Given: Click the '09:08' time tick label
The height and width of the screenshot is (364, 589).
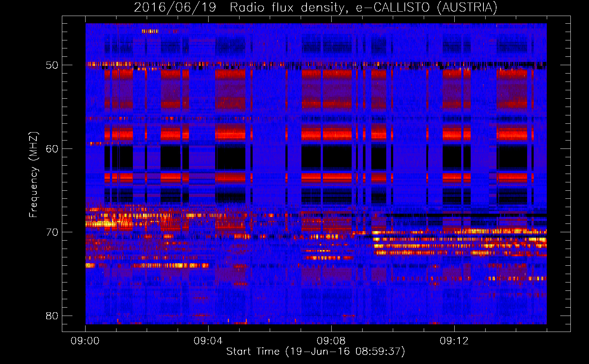Looking at the screenshot, I should (x=331, y=341).
